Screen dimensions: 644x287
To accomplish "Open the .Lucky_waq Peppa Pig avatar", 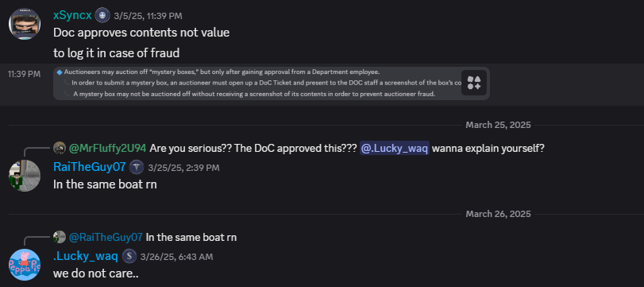I will [25, 265].
